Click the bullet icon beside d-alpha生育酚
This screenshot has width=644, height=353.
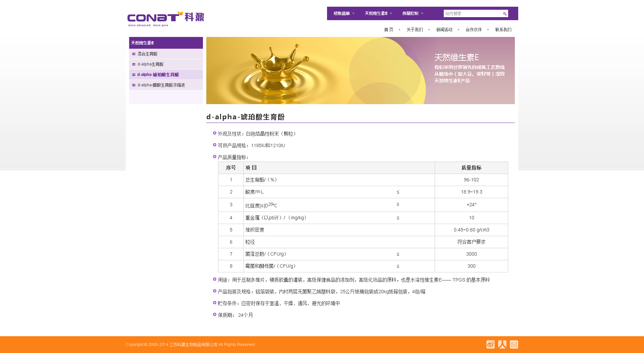[x=134, y=64]
